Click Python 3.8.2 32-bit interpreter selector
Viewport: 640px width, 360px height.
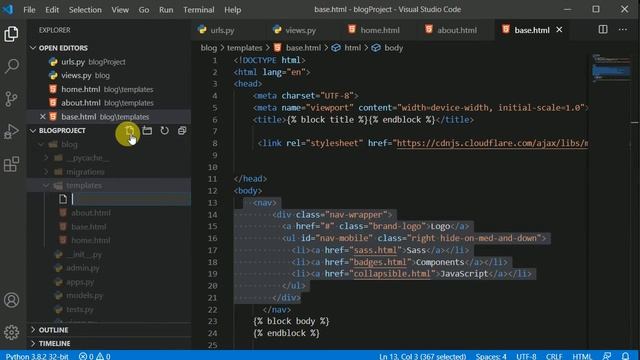point(37,356)
